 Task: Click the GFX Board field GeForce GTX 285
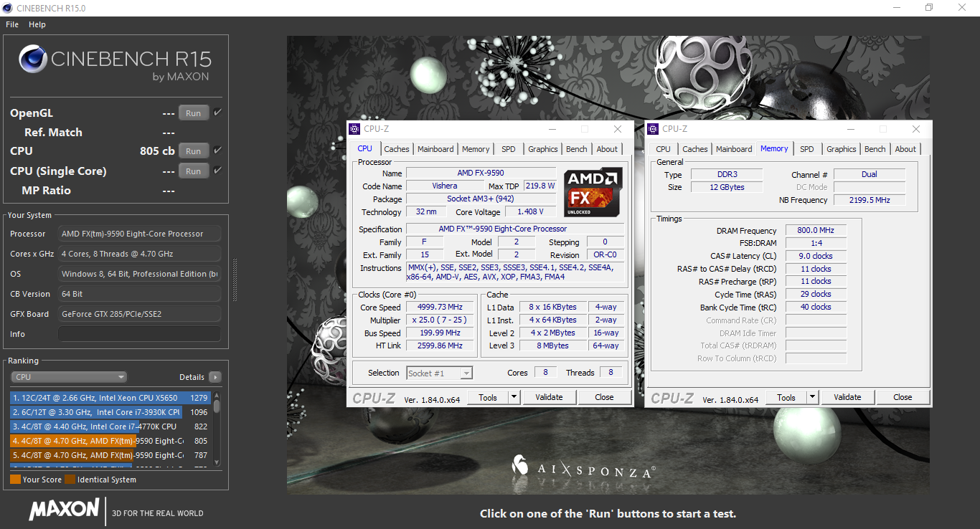(139, 314)
